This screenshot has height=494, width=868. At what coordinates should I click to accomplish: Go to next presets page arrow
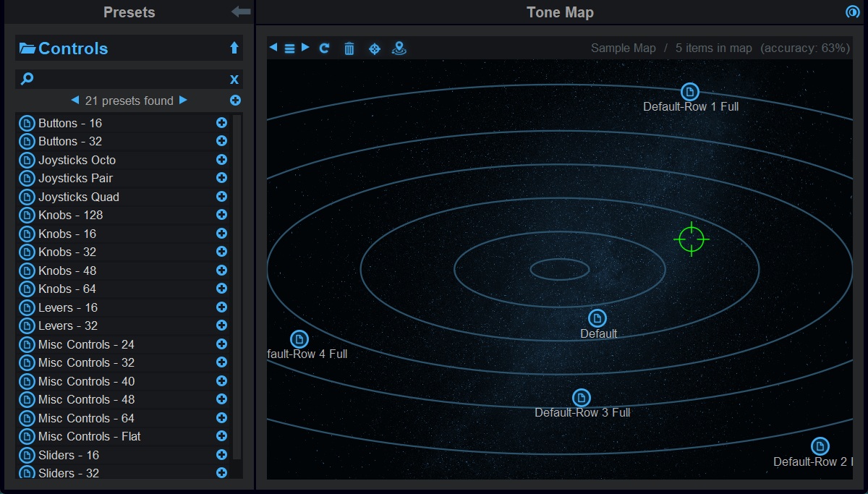pos(183,100)
